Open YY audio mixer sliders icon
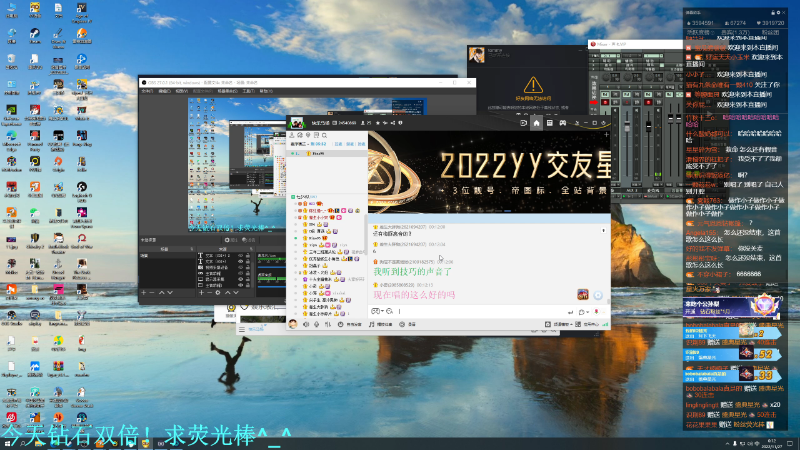800x450 pixels. [328, 324]
